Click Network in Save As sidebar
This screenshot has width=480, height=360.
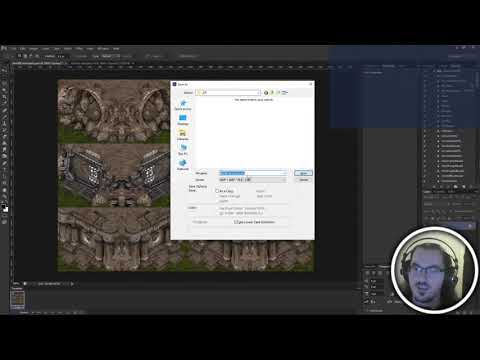(x=183, y=165)
